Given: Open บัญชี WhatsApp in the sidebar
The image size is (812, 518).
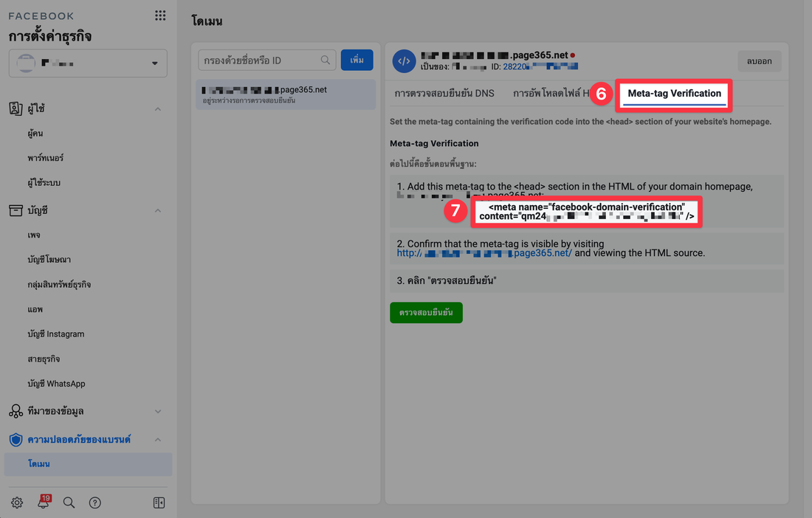Looking at the screenshot, I should coord(56,384).
